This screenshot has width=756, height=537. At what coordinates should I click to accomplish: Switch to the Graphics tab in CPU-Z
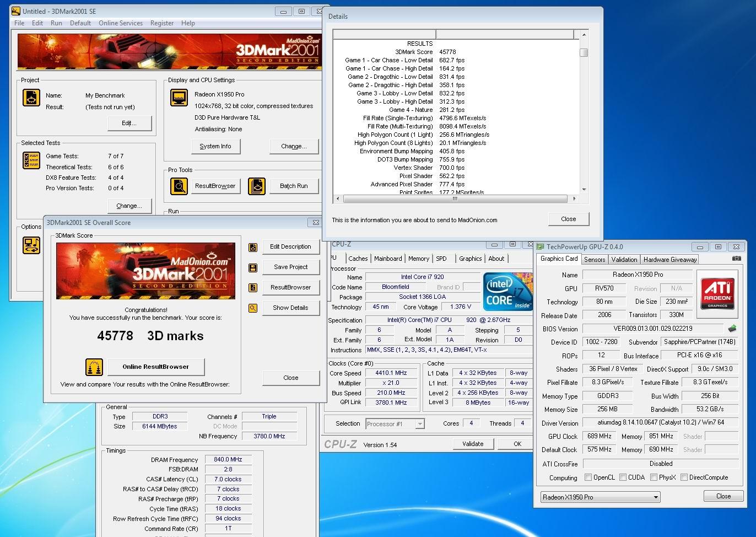click(x=471, y=259)
